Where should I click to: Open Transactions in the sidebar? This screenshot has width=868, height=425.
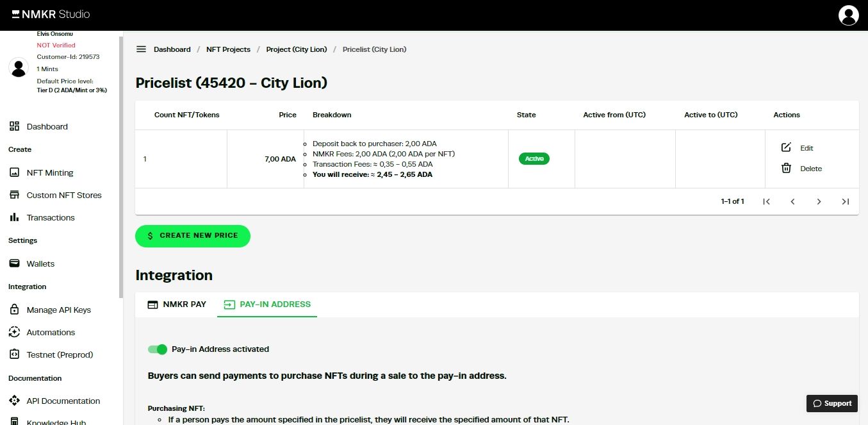click(x=51, y=217)
